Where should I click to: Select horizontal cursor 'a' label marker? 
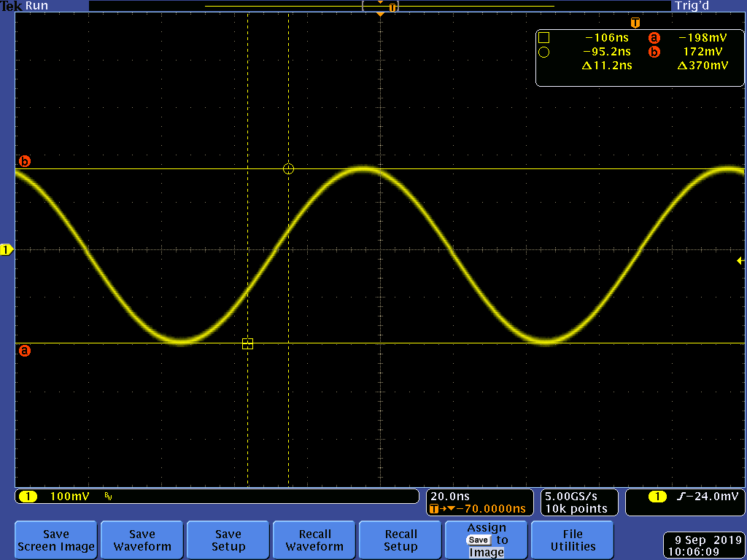(x=24, y=351)
